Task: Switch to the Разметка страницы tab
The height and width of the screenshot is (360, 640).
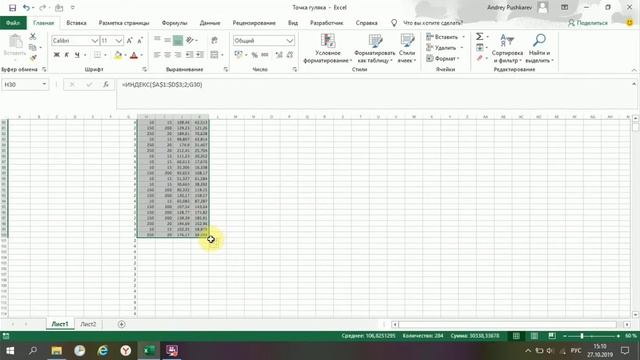Action: click(x=124, y=23)
